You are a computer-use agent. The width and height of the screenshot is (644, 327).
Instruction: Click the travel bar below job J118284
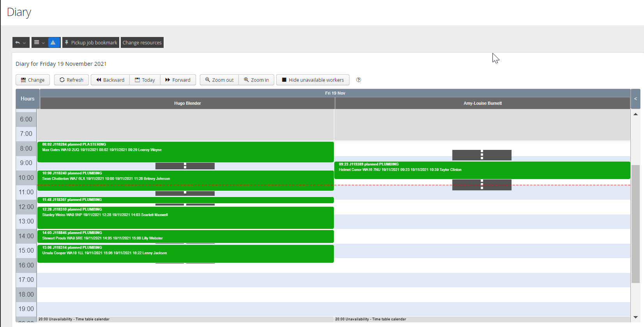point(185,166)
